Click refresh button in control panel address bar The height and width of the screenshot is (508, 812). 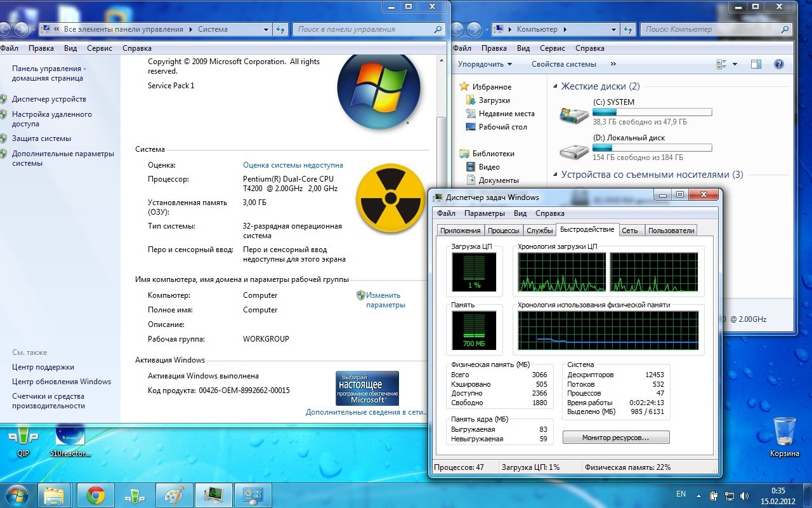pyautogui.click(x=281, y=29)
